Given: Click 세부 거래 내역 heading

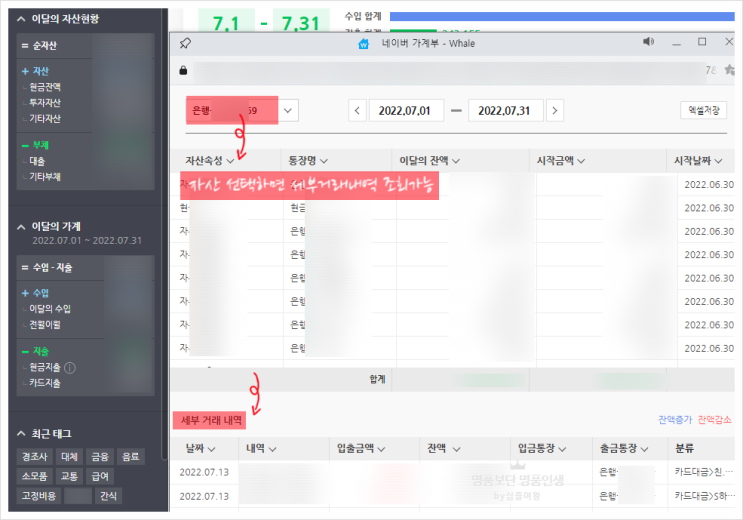Looking at the screenshot, I should pyautogui.click(x=211, y=420).
